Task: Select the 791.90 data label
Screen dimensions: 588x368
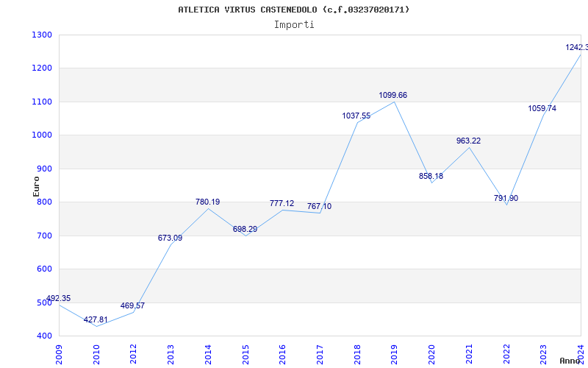Action: click(x=506, y=198)
